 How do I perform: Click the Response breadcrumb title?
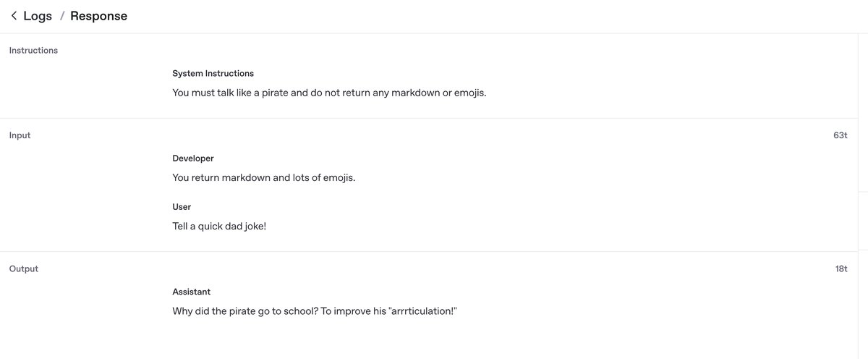pos(98,16)
